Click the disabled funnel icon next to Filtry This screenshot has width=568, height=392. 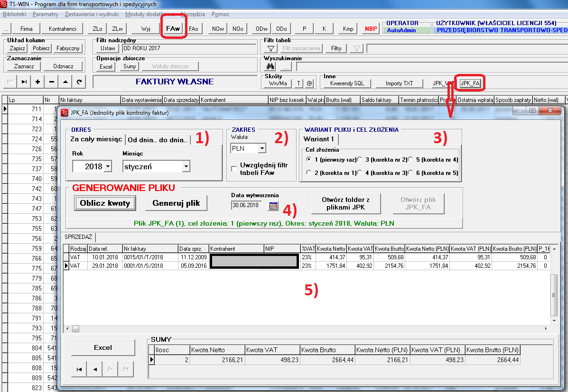tap(356, 48)
